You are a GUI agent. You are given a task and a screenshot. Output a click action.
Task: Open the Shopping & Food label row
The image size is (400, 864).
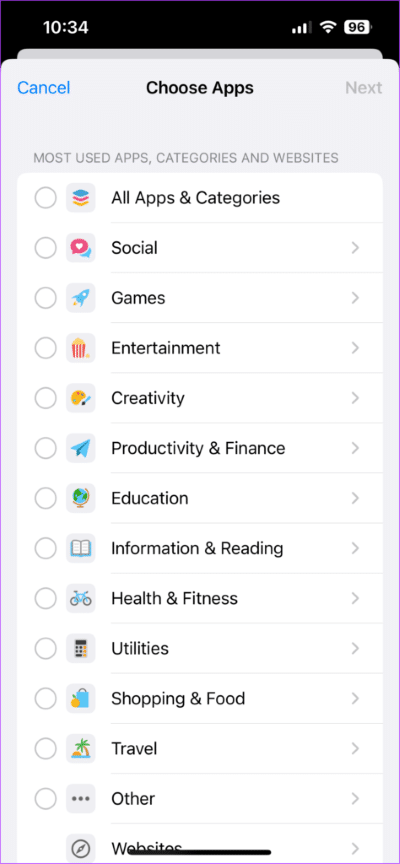200,699
